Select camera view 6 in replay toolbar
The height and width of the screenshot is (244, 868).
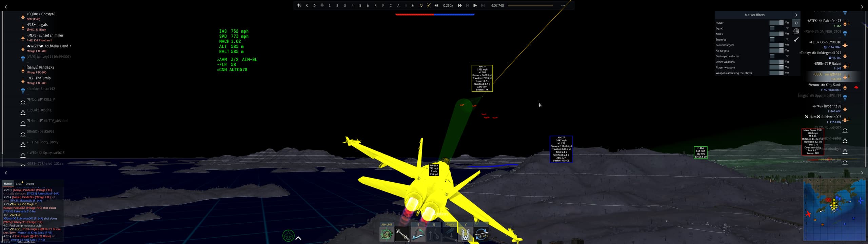(x=368, y=5)
